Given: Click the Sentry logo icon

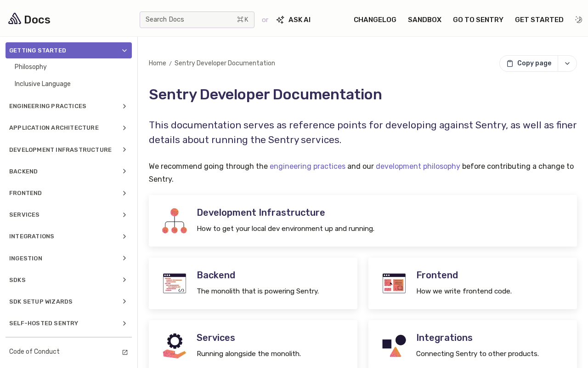Looking at the screenshot, I should 15,19.
